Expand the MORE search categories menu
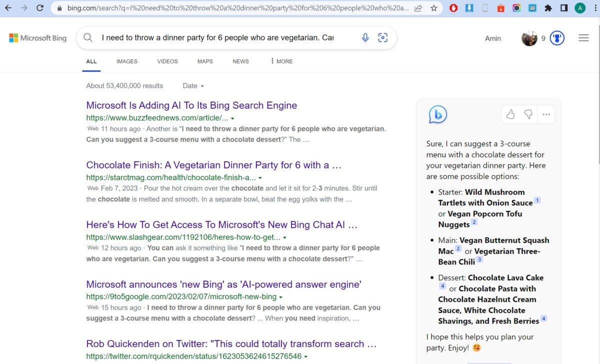Screen dimensions: 600x364 282,61
